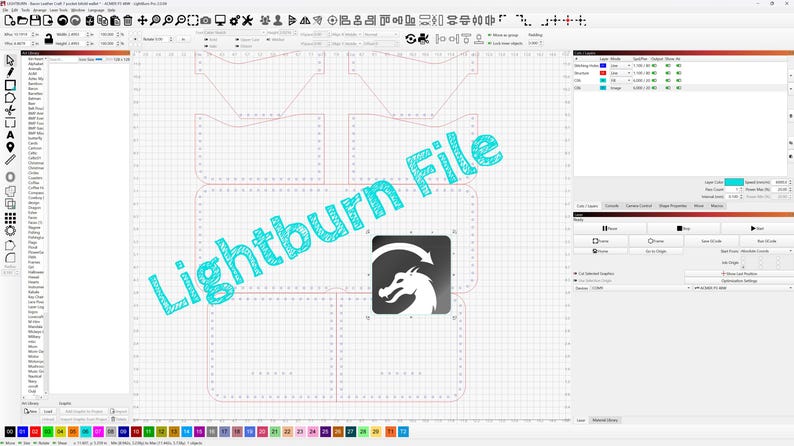Click the Mirror Horizontal icon in toolbar

[305, 20]
